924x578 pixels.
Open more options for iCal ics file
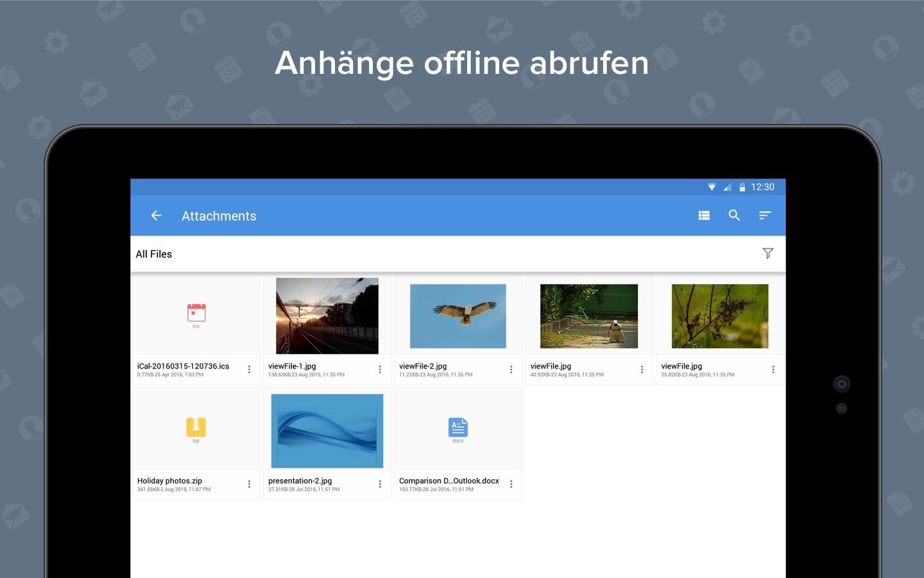[249, 369]
